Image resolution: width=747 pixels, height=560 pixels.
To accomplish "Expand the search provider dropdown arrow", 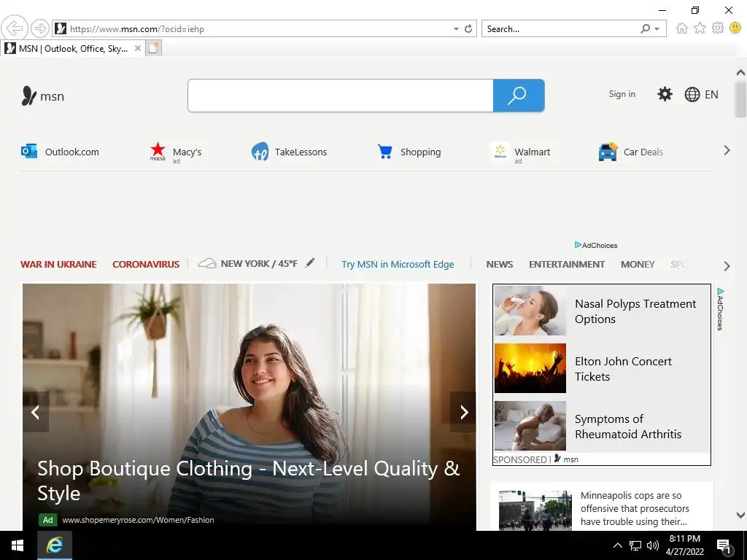I will [x=657, y=29].
